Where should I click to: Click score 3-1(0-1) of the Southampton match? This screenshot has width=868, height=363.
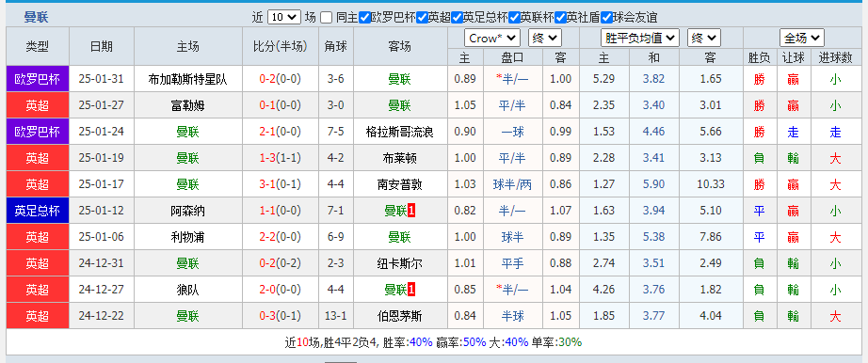(x=281, y=184)
